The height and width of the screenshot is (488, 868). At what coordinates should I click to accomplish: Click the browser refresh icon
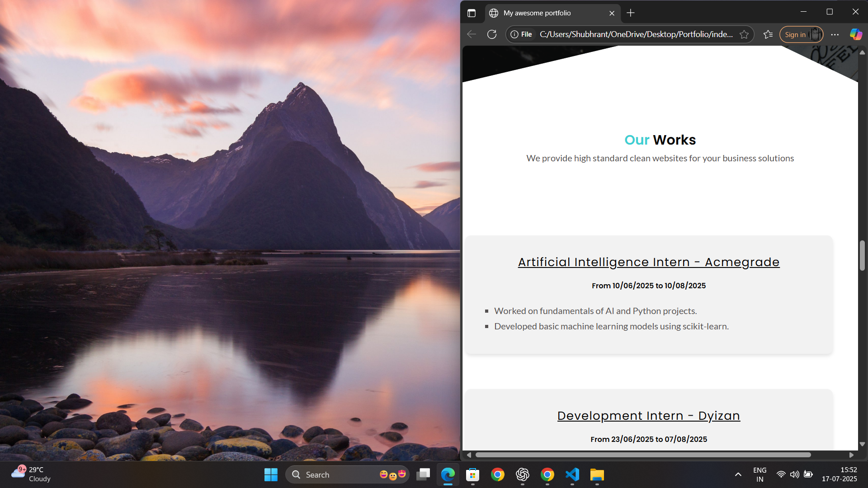click(492, 34)
